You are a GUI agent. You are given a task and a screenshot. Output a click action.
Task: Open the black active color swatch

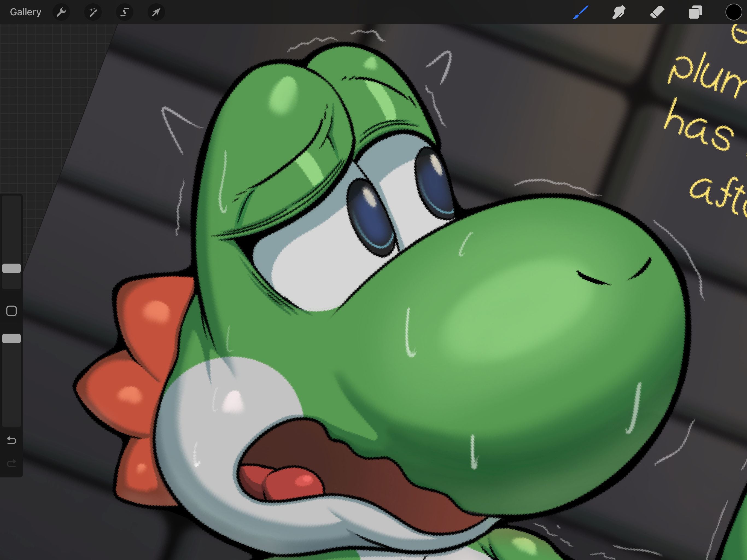[733, 13]
